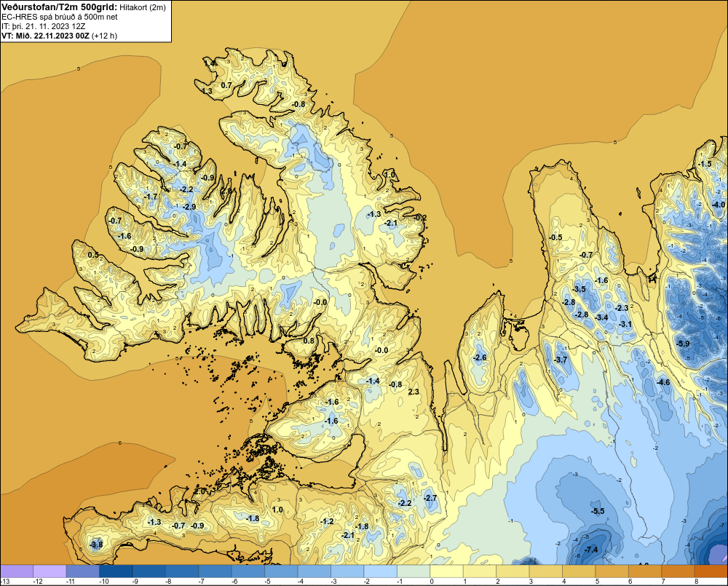Click the -2.9 temperature value
Image resolution: width=728 pixels, height=586 pixels.
tap(189, 207)
